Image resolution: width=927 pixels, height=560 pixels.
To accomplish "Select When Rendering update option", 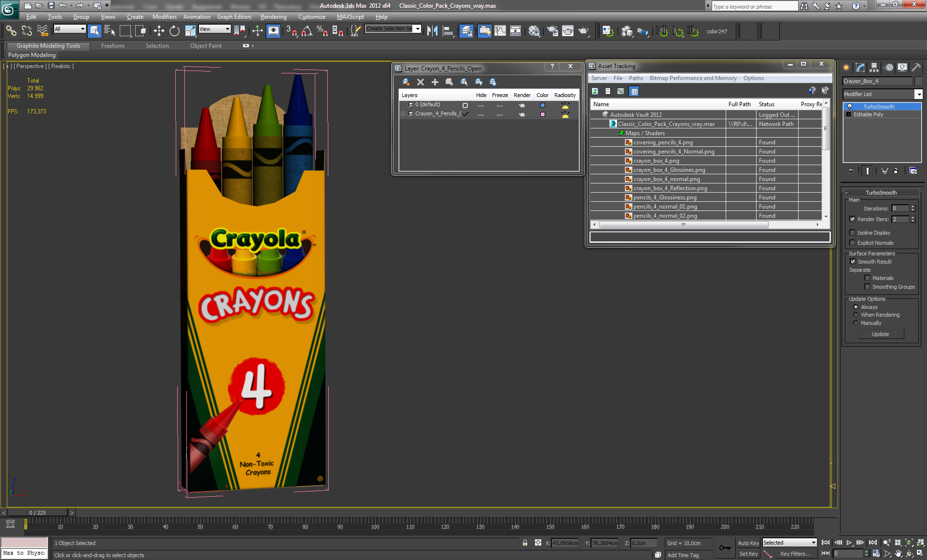I will click(x=856, y=315).
